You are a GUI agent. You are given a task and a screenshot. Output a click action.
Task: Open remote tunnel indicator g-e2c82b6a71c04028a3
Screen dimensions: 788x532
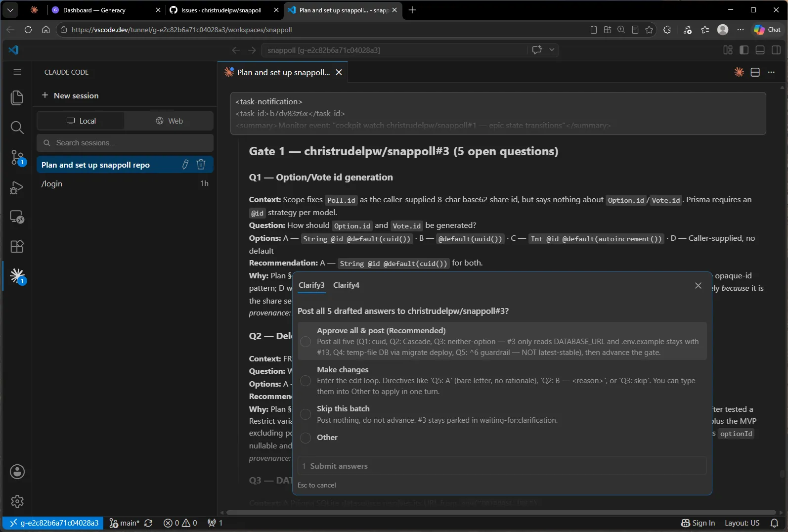tap(54, 523)
